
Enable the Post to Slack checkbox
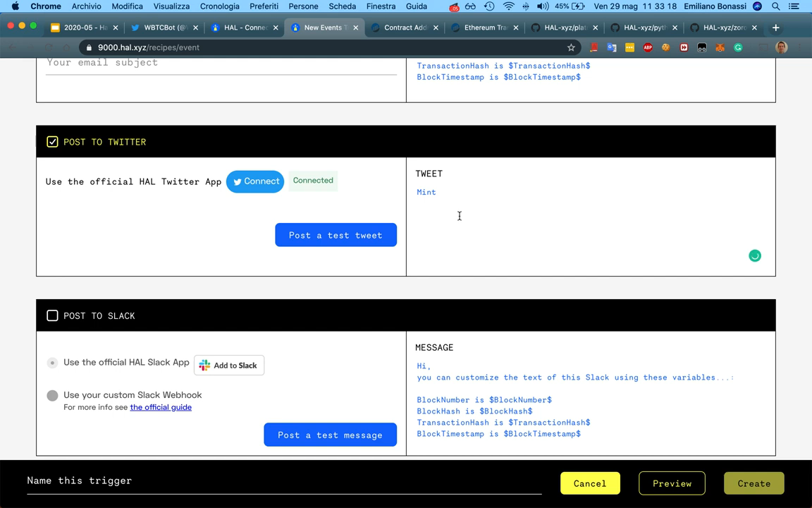click(x=52, y=315)
